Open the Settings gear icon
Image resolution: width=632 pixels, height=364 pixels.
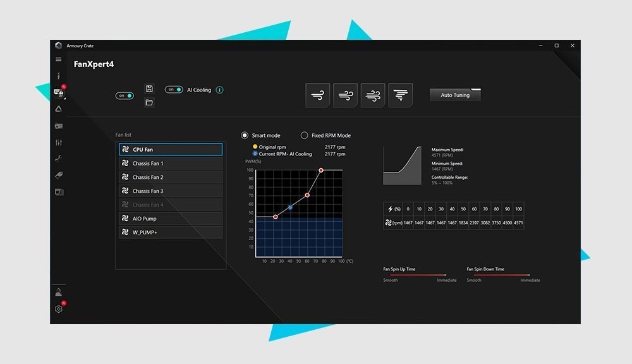(x=58, y=309)
